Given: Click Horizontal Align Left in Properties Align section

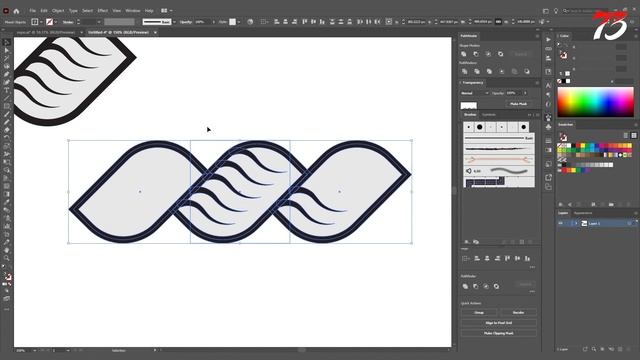Looking at the screenshot, I should (x=477, y=258).
